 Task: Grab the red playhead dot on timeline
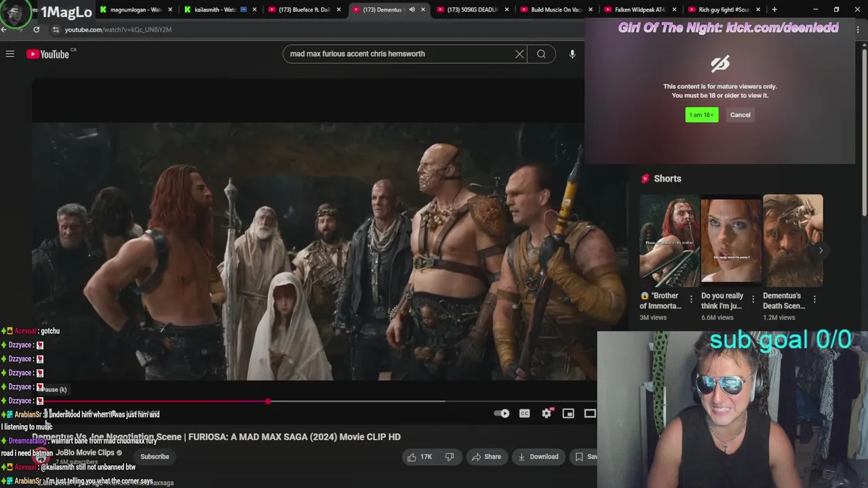(269, 401)
